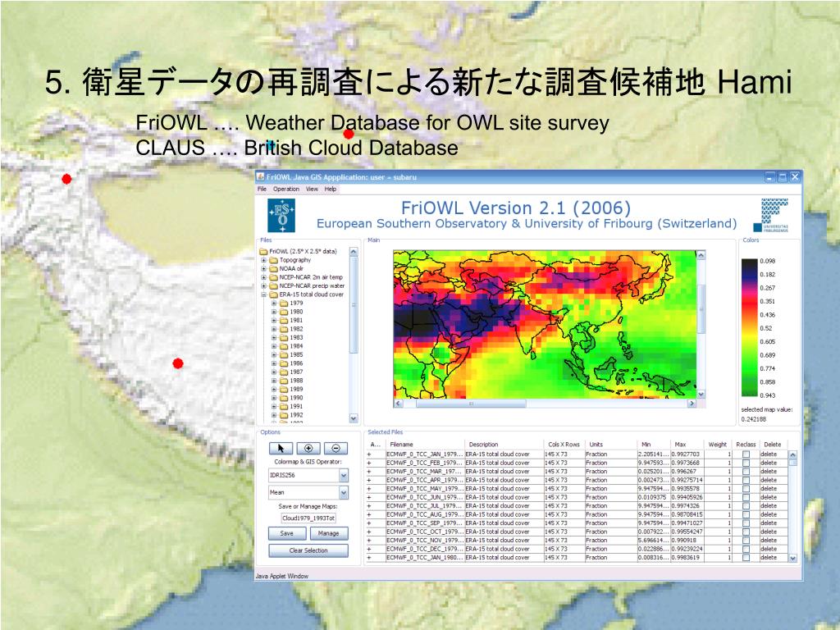Open the File menu
840x630 pixels.
pyautogui.click(x=262, y=189)
